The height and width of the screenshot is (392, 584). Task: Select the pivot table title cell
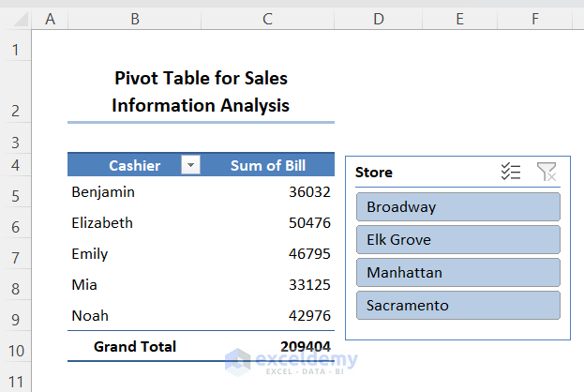point(201,92)
